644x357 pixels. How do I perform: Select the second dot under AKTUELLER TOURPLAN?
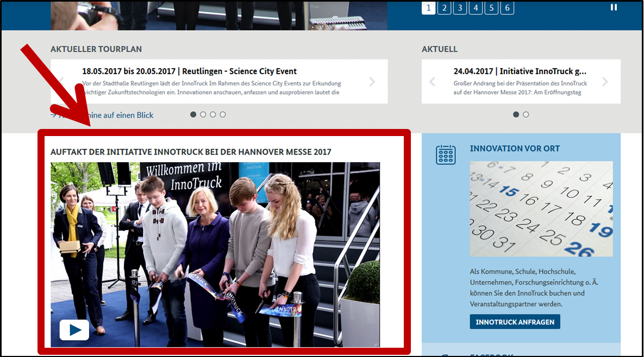203,114
